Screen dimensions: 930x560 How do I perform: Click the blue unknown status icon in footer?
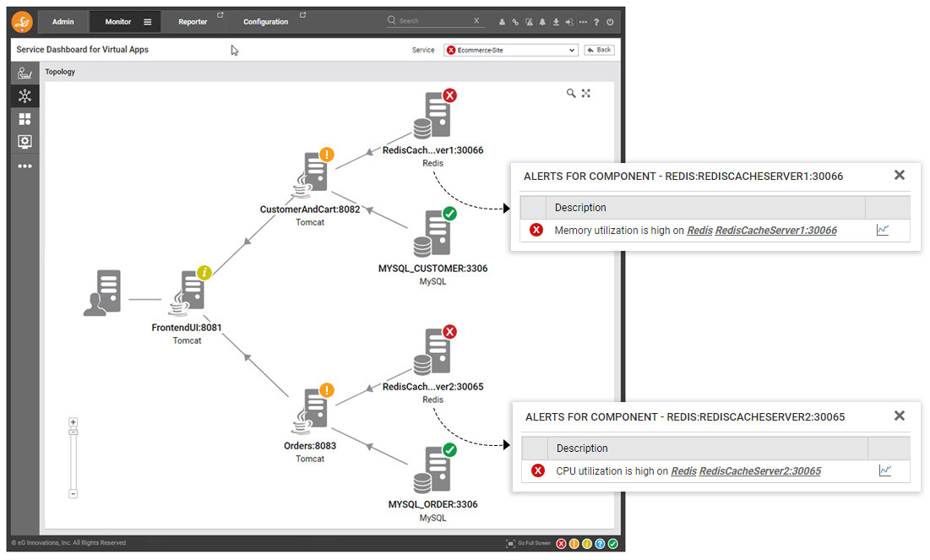601,543
